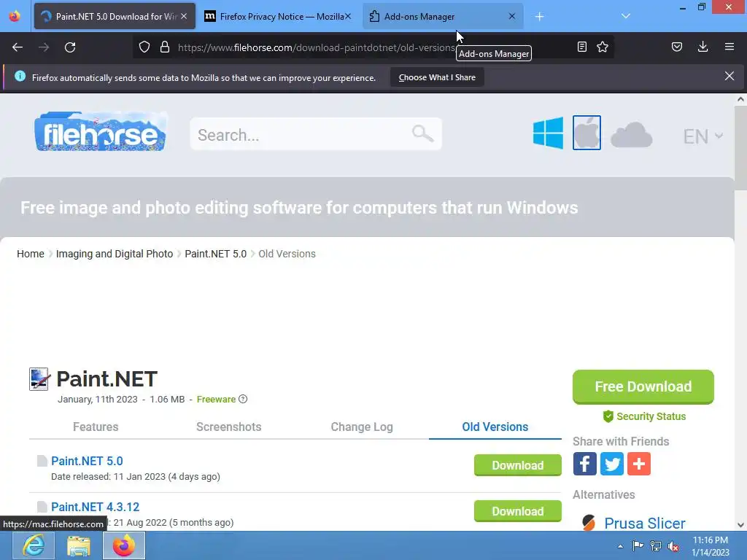Viewport: 747px width, 560px height.
Task: Open Imaging and Digital Photo breadcrumb
Action: 115,254
